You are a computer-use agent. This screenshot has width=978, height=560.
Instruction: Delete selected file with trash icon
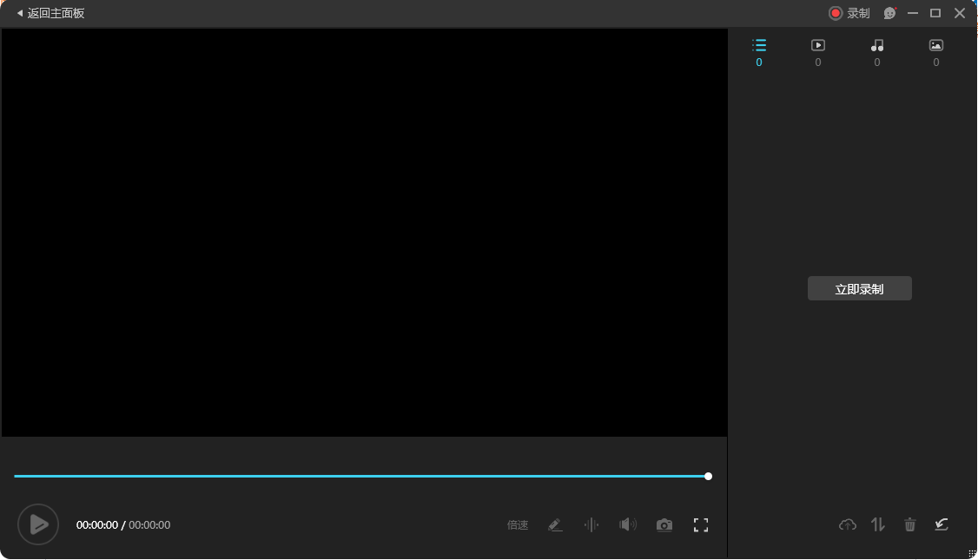(910, 525)
